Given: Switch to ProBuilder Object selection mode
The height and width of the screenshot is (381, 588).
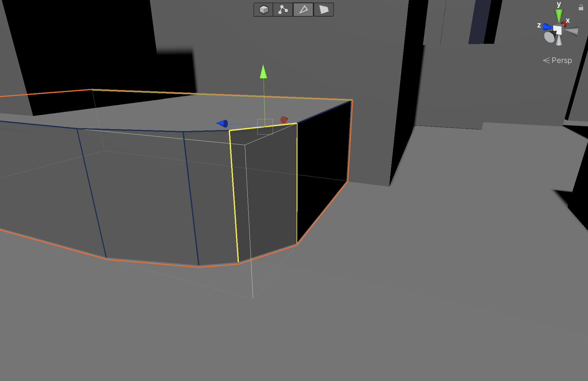Looking at the screenshot, I should [x=264, y=10].
